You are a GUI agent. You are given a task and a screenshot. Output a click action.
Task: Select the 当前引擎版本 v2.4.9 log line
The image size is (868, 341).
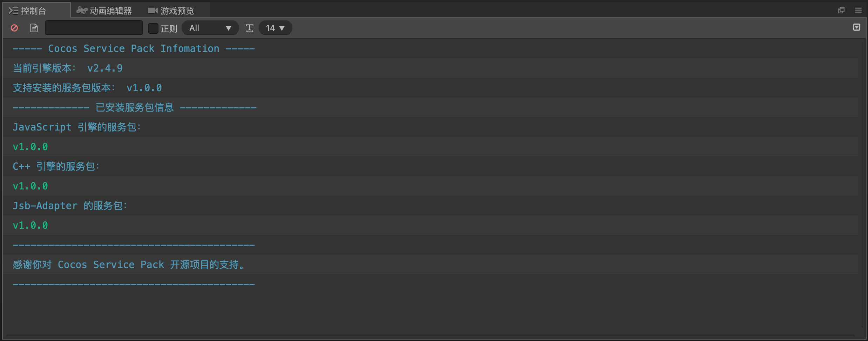click(68, 68)
